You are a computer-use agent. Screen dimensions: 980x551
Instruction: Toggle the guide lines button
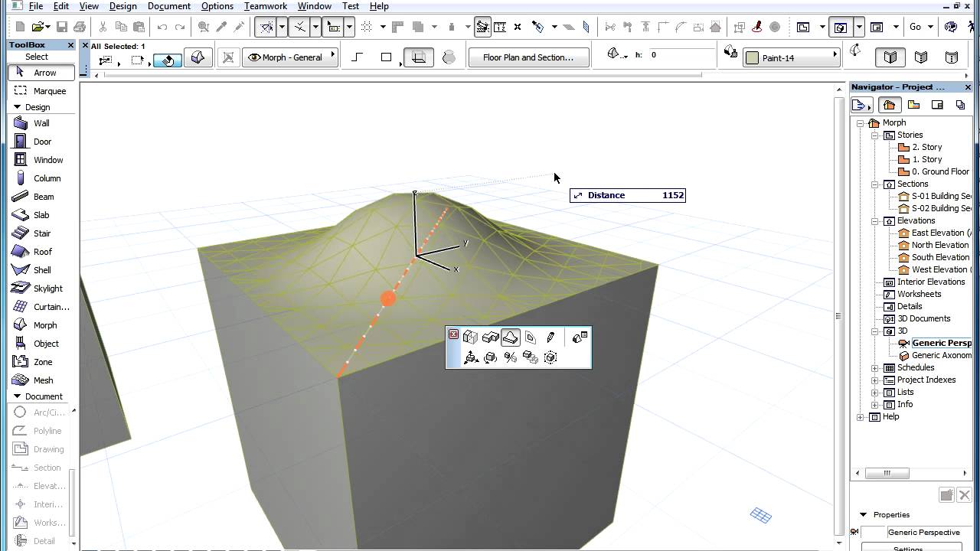coord(266,27)
